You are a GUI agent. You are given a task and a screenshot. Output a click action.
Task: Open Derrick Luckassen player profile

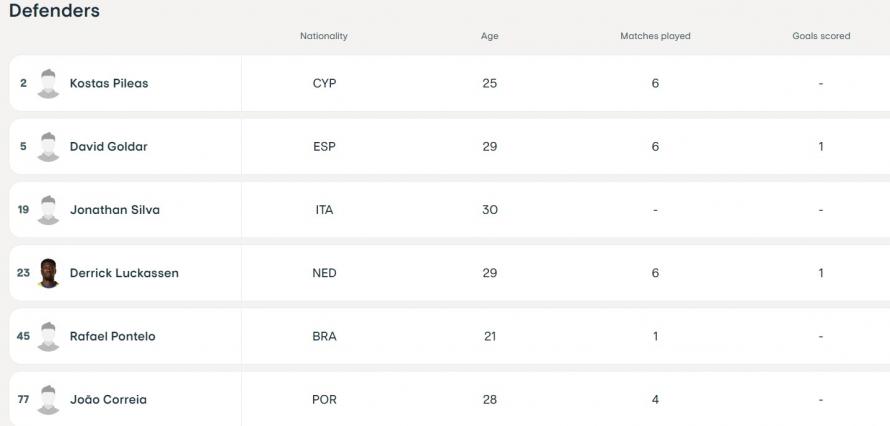click(124, 273)
